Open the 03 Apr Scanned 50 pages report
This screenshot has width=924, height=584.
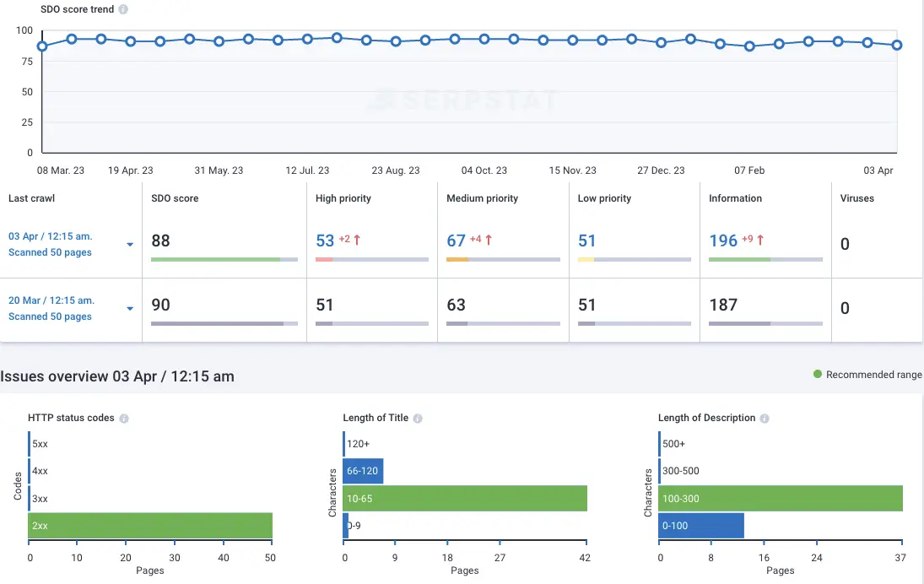point(50,251)
